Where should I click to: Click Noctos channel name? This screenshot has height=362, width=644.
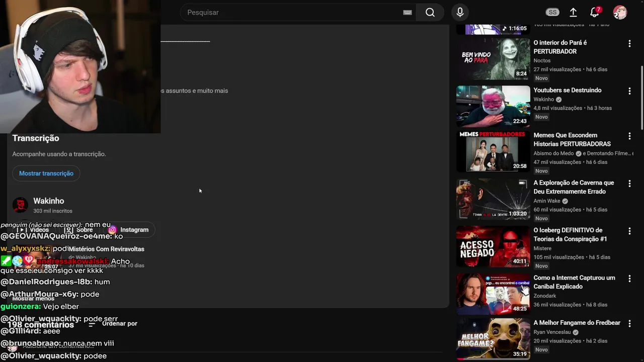point(542,61)
